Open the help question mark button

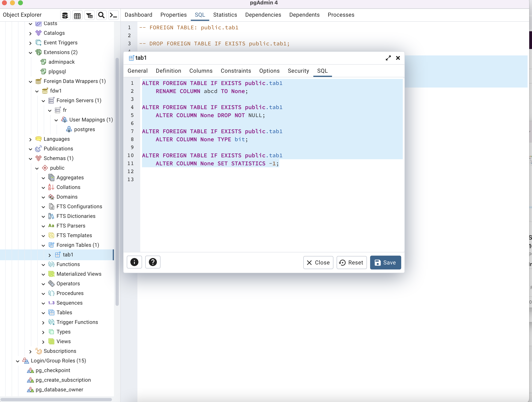click(153, 262)
